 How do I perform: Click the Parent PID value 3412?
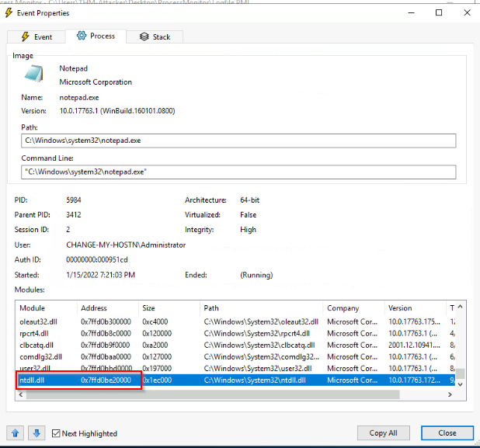coord(74,215)
